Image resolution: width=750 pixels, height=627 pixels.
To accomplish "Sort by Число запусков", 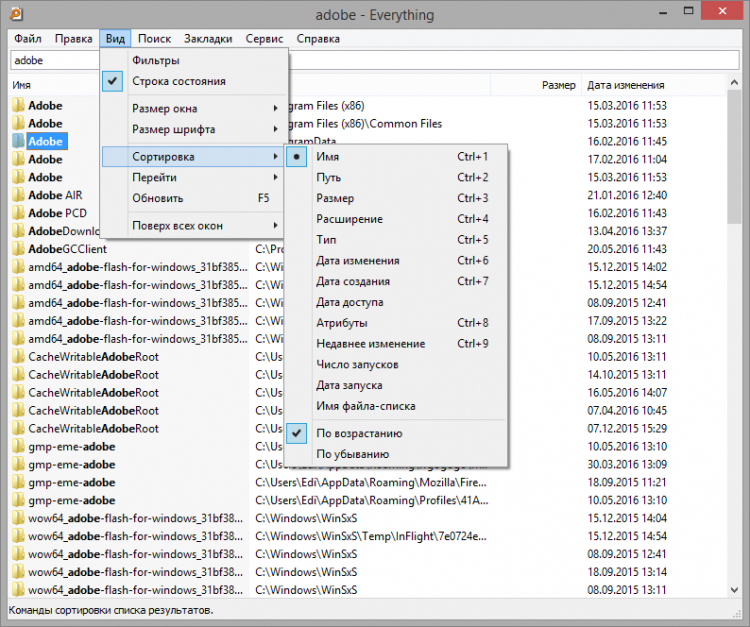I will point(397,364).
